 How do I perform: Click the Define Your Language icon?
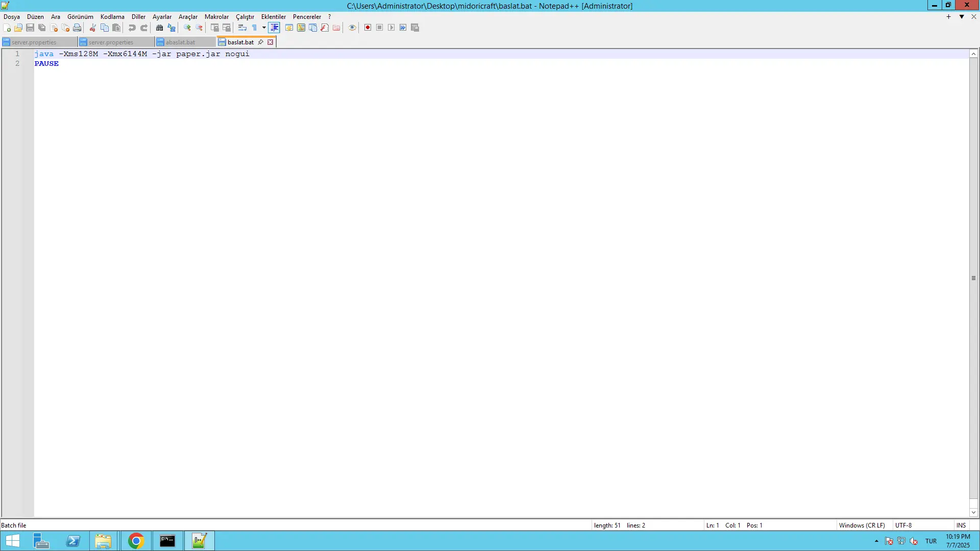point(289,28)
